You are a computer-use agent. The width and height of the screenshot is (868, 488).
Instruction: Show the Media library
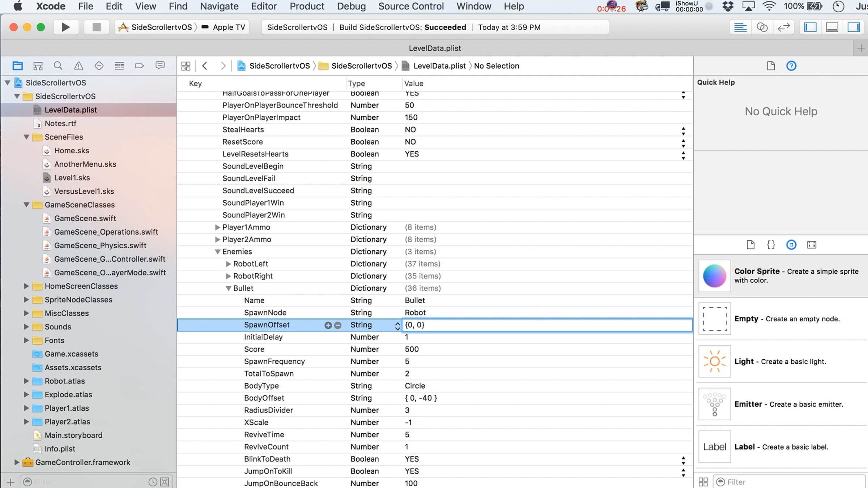click(812, 245)
